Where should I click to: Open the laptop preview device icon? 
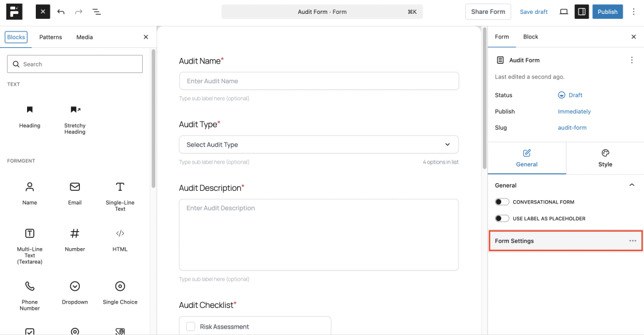pos(564,12)
